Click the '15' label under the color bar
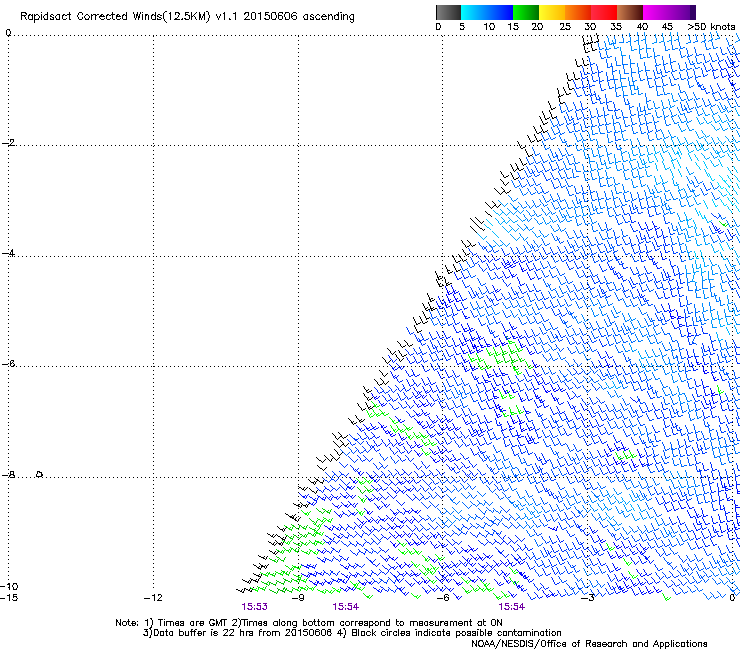The width and height of the screenshot is (740, 650). (x=513, y=27)
